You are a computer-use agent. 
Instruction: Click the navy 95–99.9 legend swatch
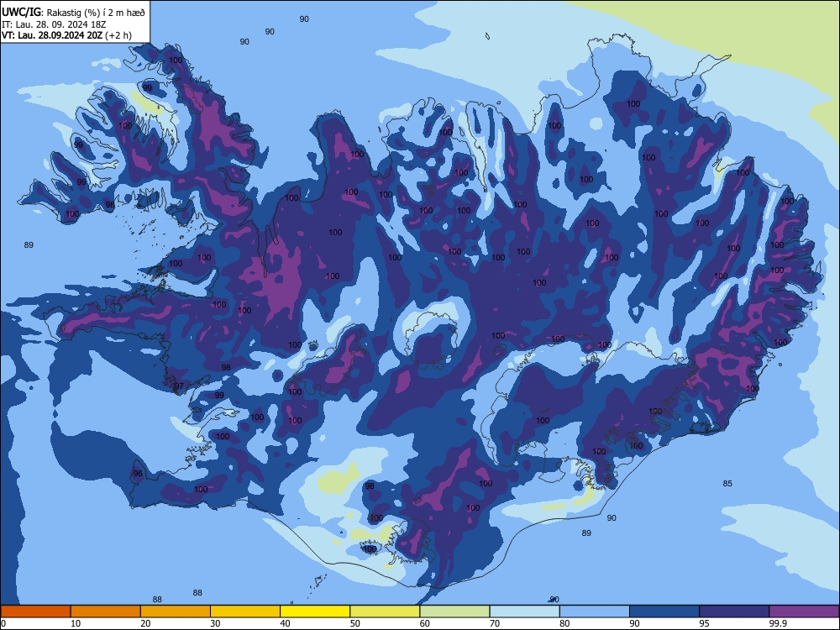[734, 612]
